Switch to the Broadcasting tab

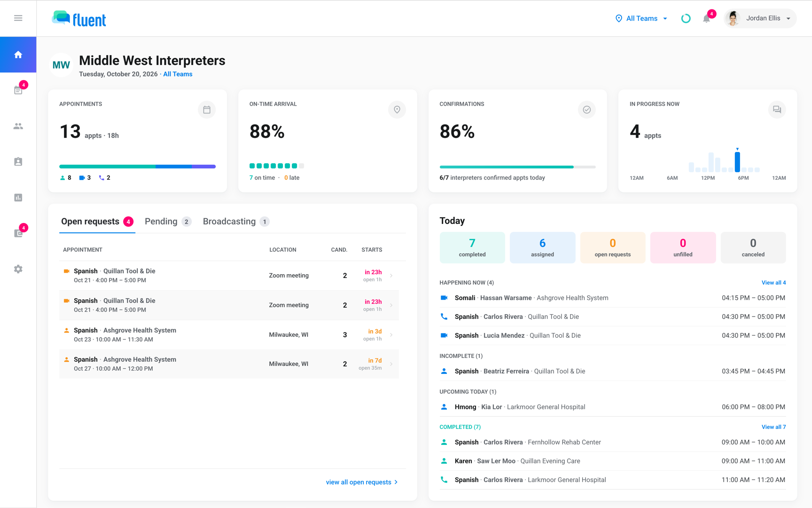pos(236,222)
